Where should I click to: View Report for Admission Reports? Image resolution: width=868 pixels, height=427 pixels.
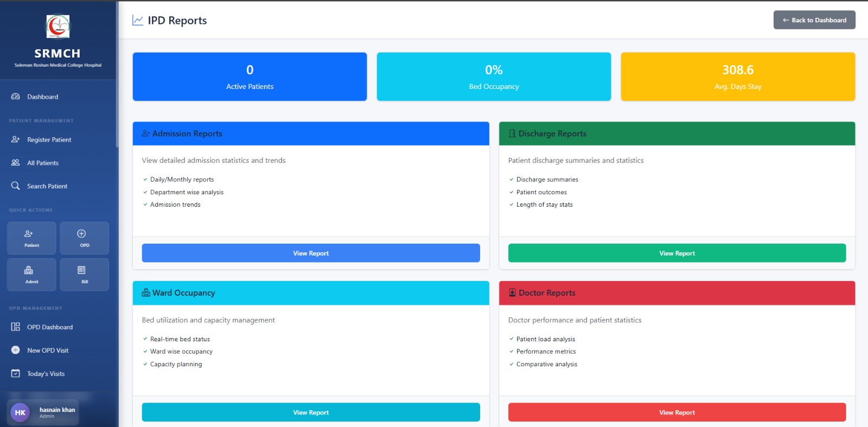[311, 253]
